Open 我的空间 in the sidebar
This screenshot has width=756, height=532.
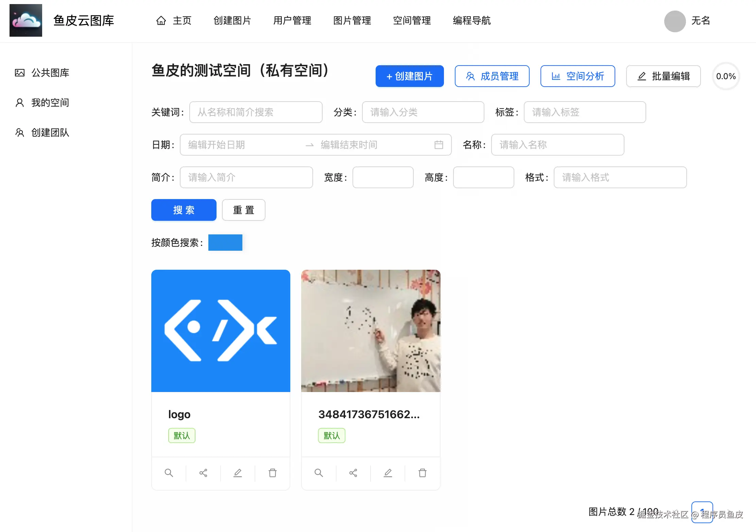pyautogui.click(x=50, y=103)
